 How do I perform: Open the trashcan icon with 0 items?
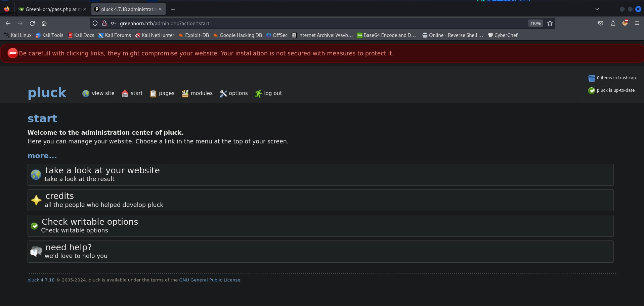592,78
